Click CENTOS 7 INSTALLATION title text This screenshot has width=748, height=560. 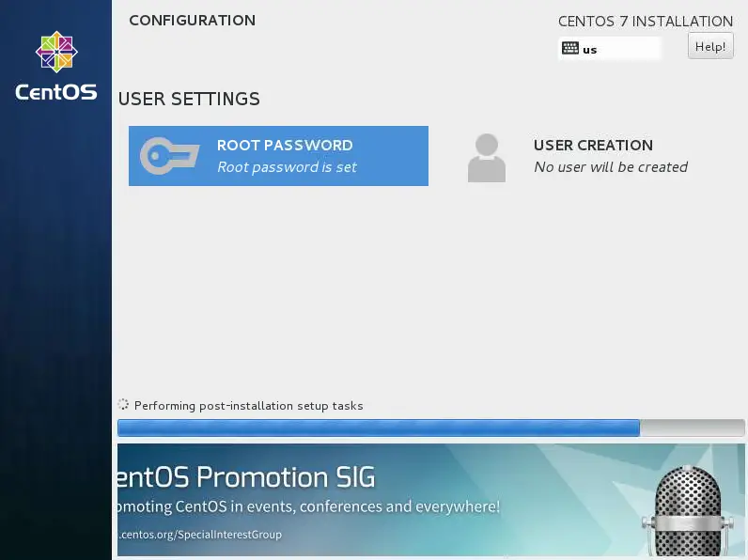[x=645, y=21]
